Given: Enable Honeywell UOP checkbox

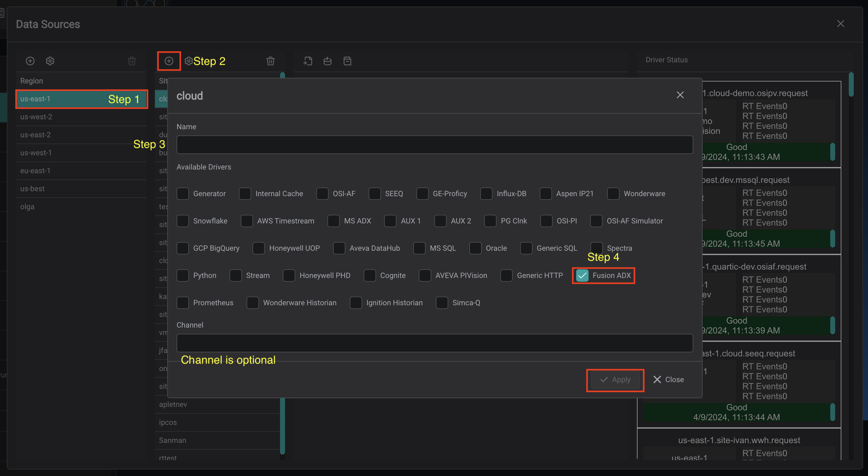Looking at the screenshot, I should pyautogui.click(x=259, y=249).
